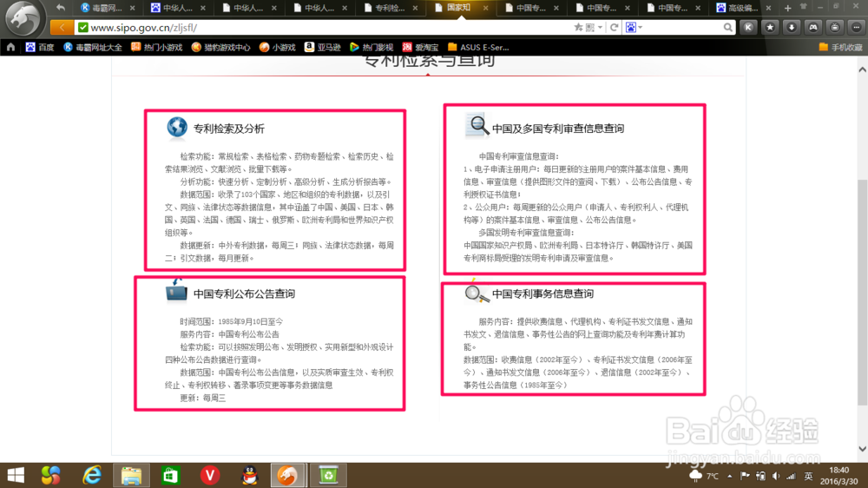Click network signal icon in system tray
The width and height of the screenshot is (868, 488).
791,476
